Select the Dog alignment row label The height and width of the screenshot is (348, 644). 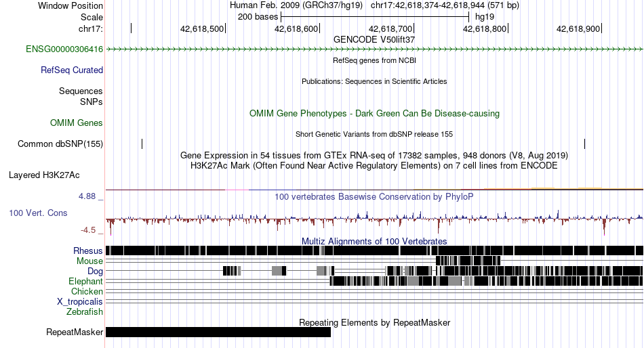[x=95, y=271]
